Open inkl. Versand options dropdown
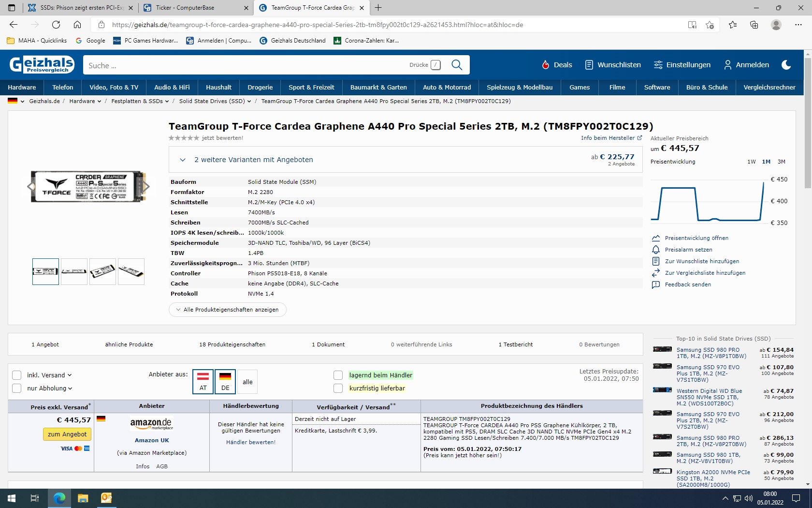Viewport: 812px width, 508px height. click(70, 375)
